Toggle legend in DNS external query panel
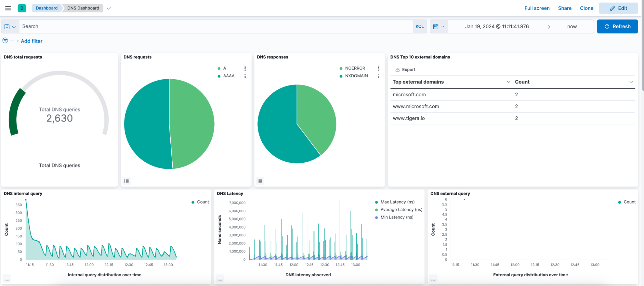The width and height of the screenshot is (644, 286). tap(433, 279)
